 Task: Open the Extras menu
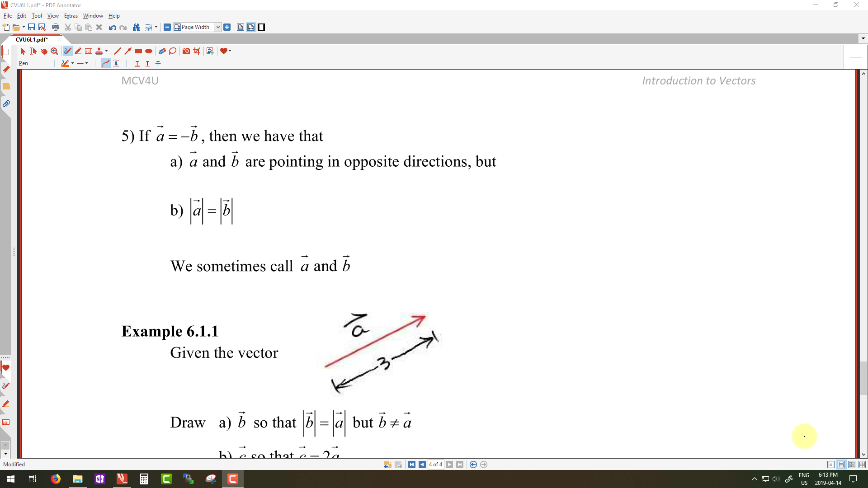pyautogui.click(x=71, y=15)
